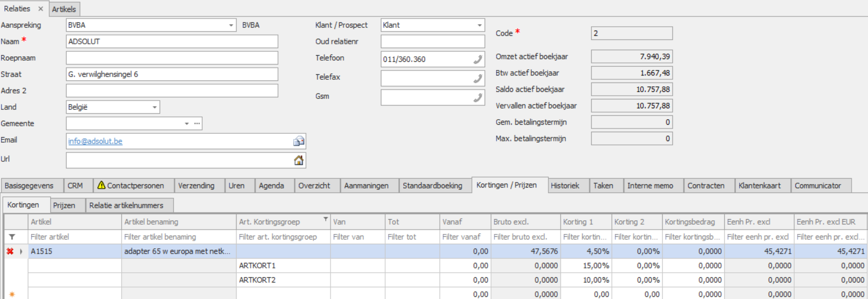Switch to the Artikels tab
868x299 pixels.
(x=64, y=9)
